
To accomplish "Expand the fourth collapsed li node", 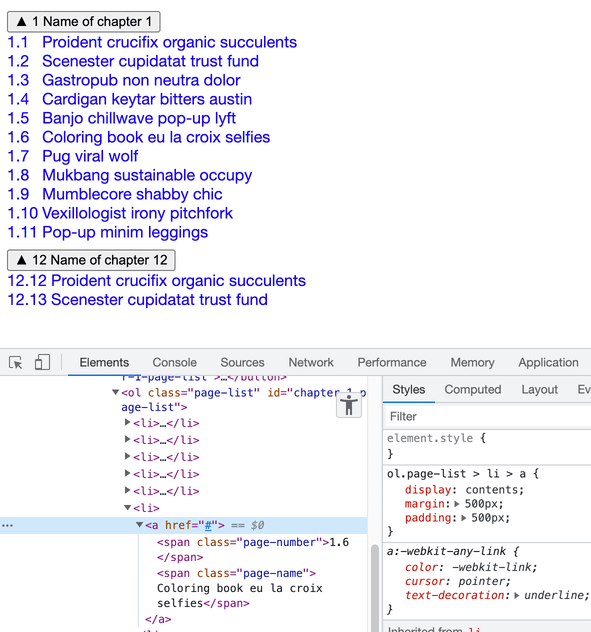I will 127,473.
